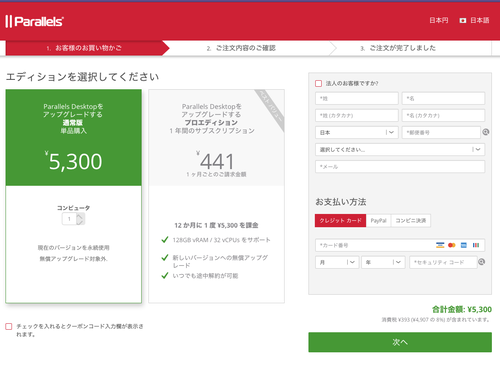The height and width of the screenshot is (366, 500).
Task: Select the プロエディション ¥441 edition card
Action: [x=216, y=196]
